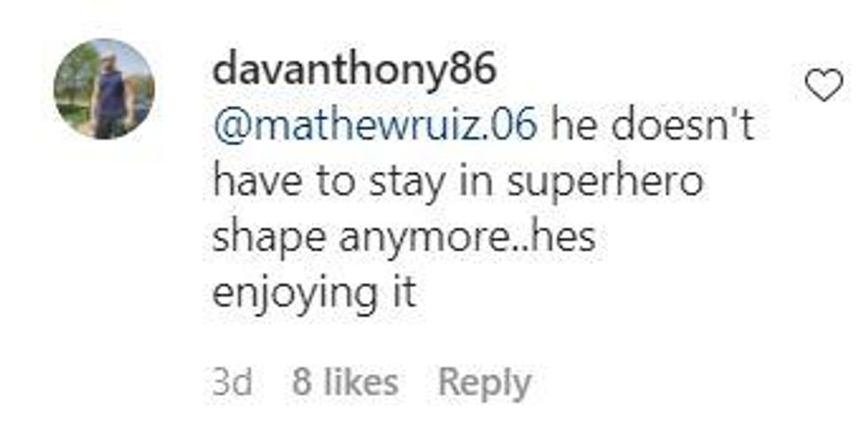Viewport: 868px width, 425px height.
Task: Show who liked via "8 likes"
Action: tap(345, 382)
